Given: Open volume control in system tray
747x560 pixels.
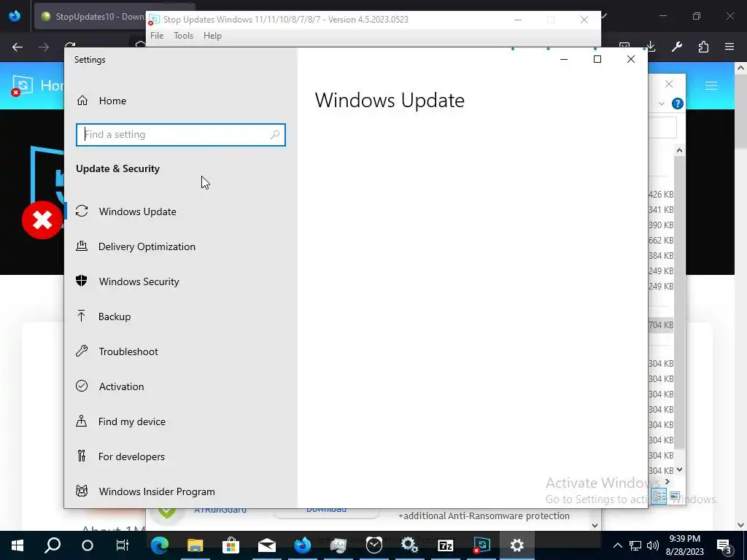Looking at the screenshot, I should (653, 545).
